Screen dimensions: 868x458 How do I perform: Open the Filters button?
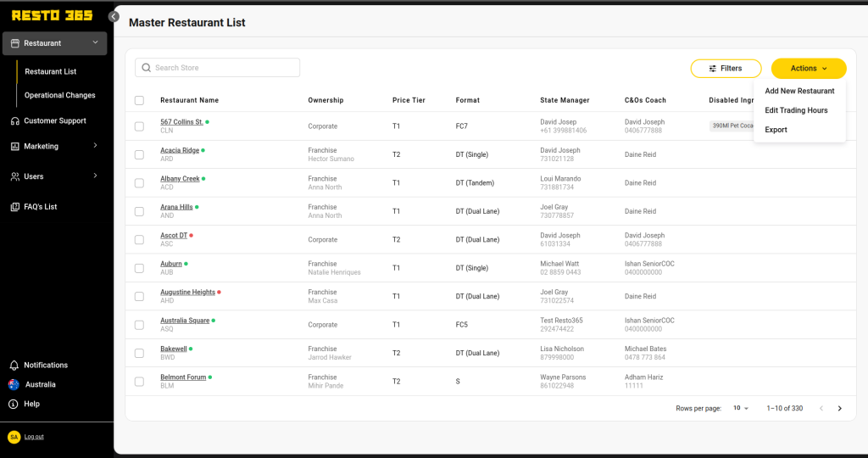726,69
